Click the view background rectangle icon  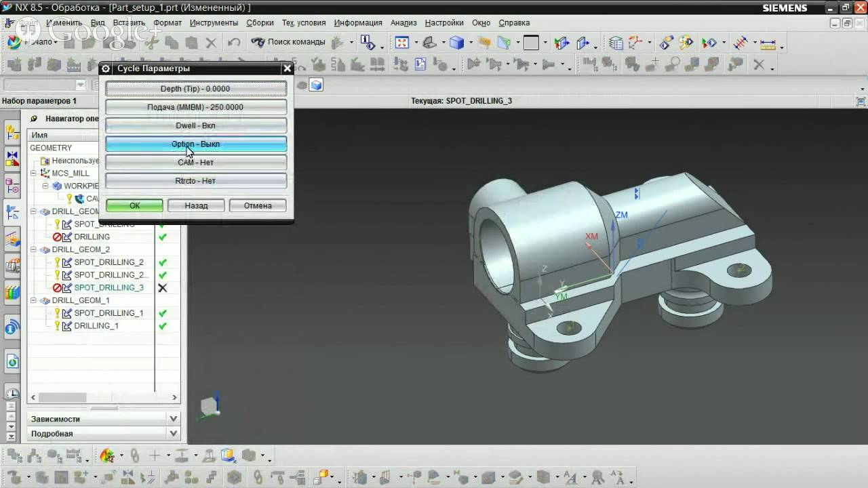[x=531, y=43]
